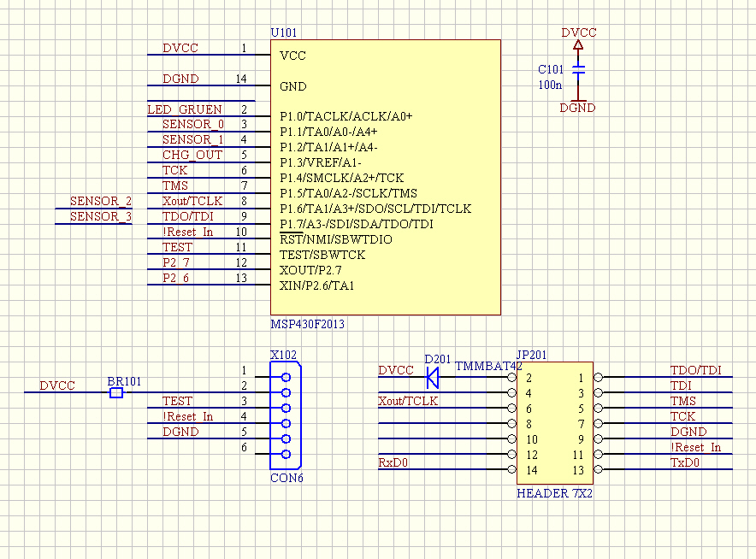Select the CHG_OUT net label
The height and width of the screenshot is (559, 756).
click(192, 155)
